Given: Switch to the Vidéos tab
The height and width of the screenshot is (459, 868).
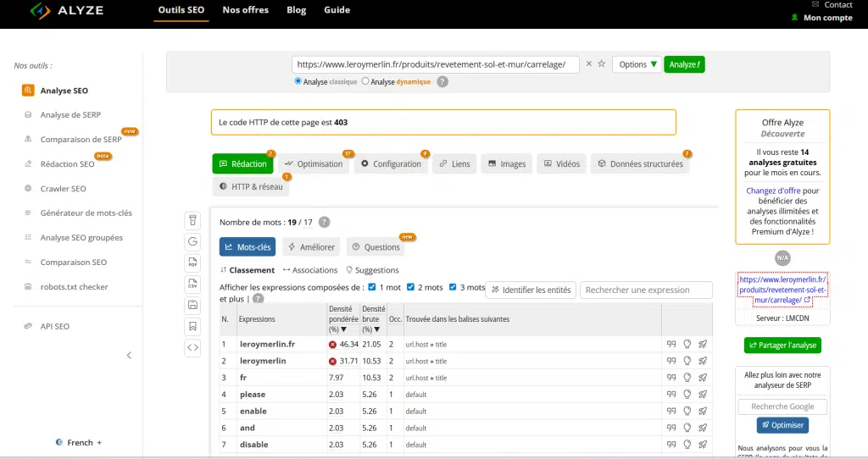Looking at the screenshot, I should coord(562,163).
